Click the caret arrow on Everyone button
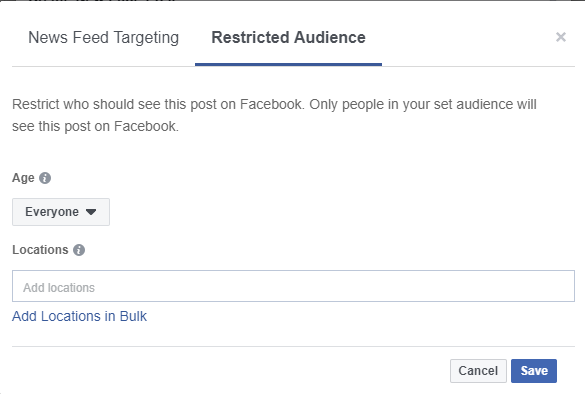The width and height of the screenshot is (585, 394). click(91, 212)
